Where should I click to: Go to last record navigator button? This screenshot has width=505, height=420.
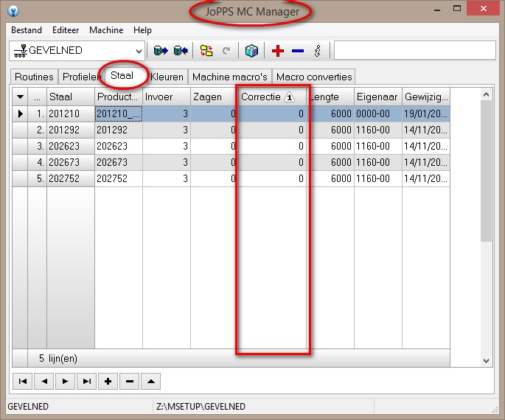[x=87, y=382]
